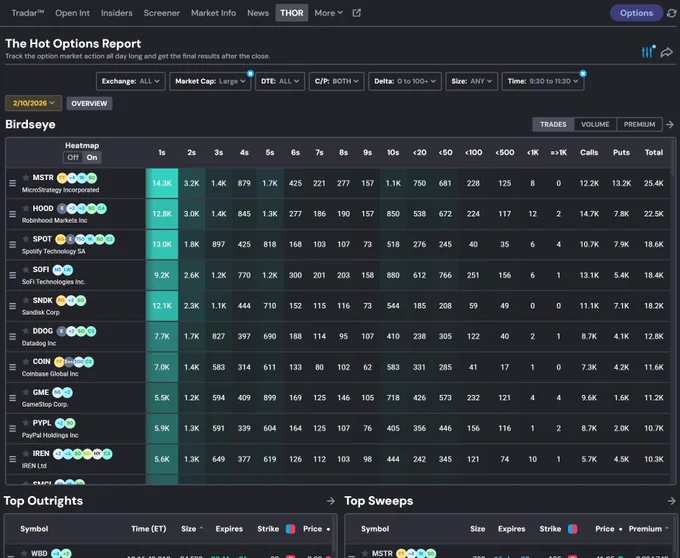Screen dimensions: 680x558
Task: Expand Top Outrights with its arrow
Action: coord(331,501)
